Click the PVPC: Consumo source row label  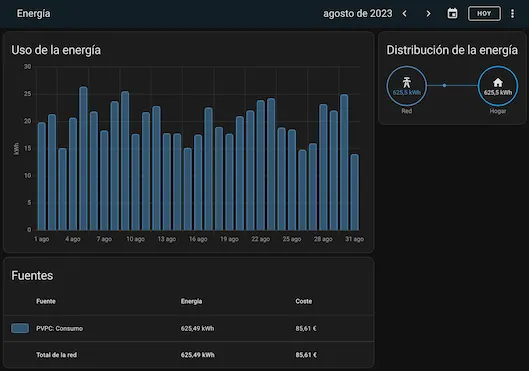pos(59,329)
